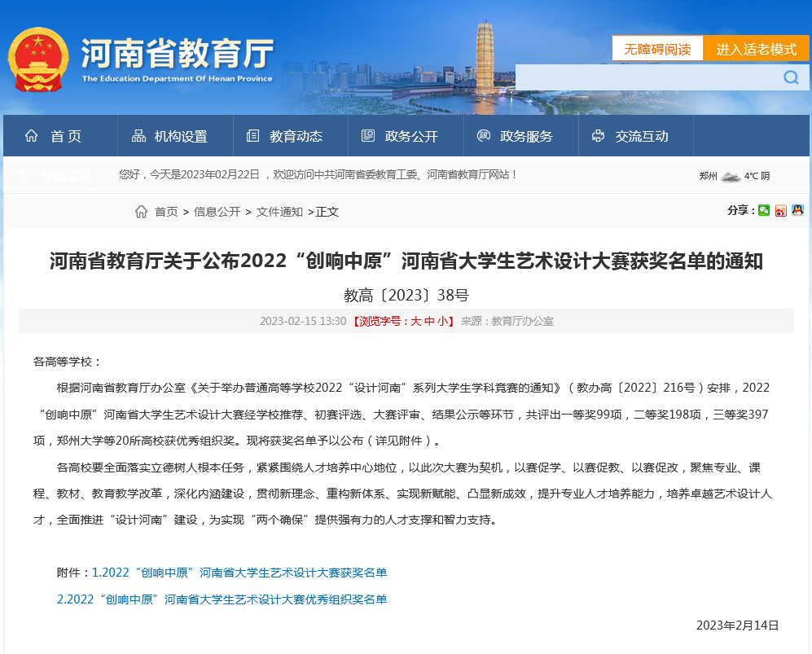This screenshot has width=812, height=654.
Task: Share the article via QQ icon
Action: [797, 210]
